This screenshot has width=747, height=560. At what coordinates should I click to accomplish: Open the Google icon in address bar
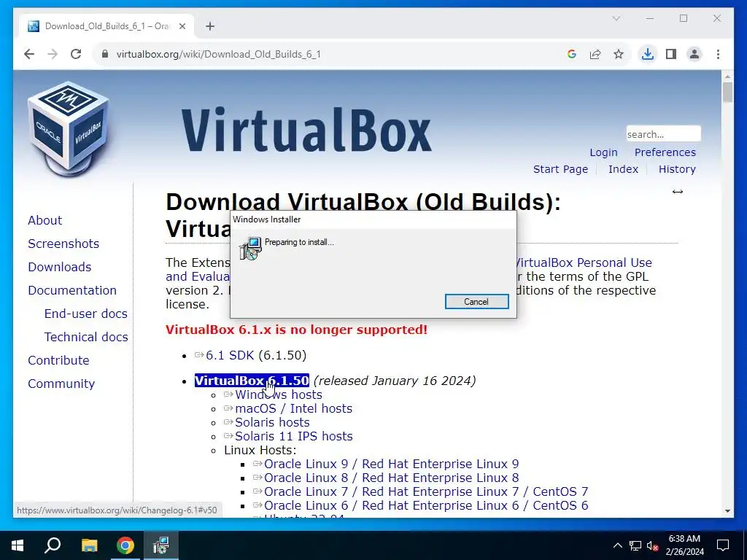coord(572,54)
